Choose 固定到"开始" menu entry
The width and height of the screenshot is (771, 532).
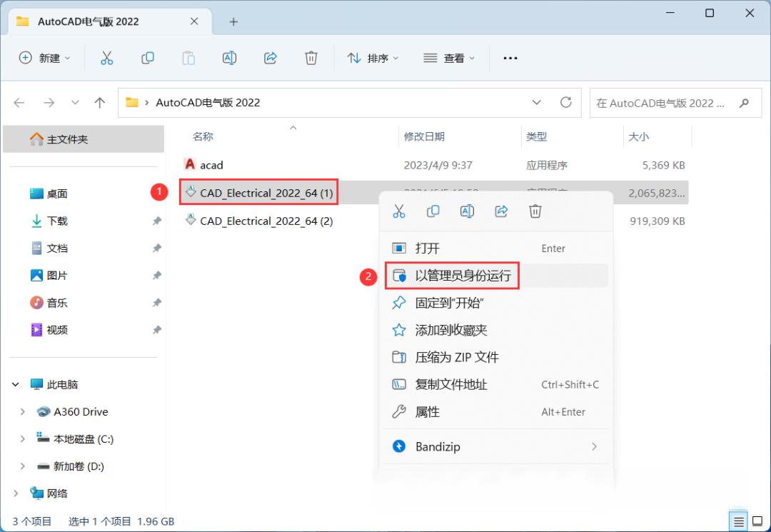tap(495, 303)
